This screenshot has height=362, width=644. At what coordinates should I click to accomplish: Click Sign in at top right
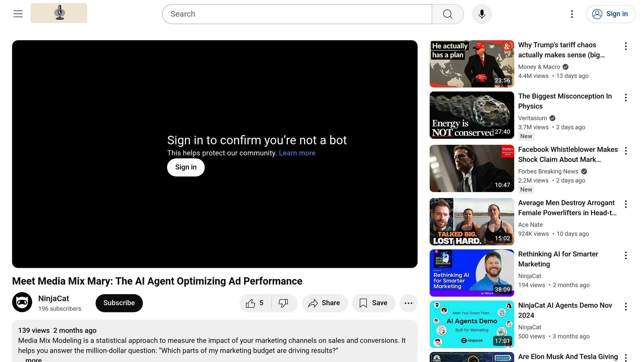[x=611, y=14]
